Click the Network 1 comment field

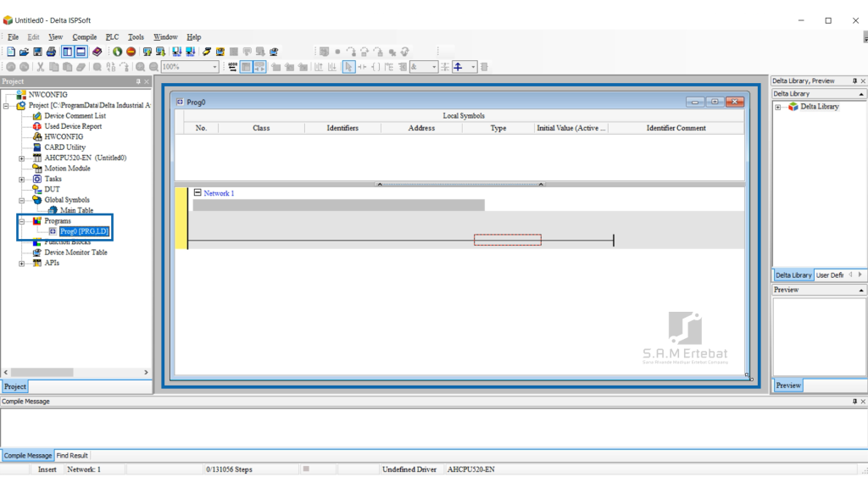339,205
